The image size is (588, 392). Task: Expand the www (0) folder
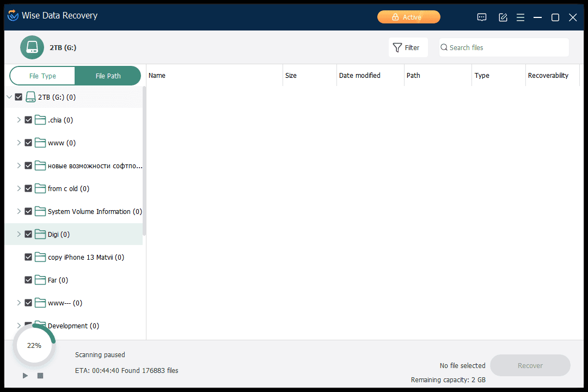click(19, 143)
